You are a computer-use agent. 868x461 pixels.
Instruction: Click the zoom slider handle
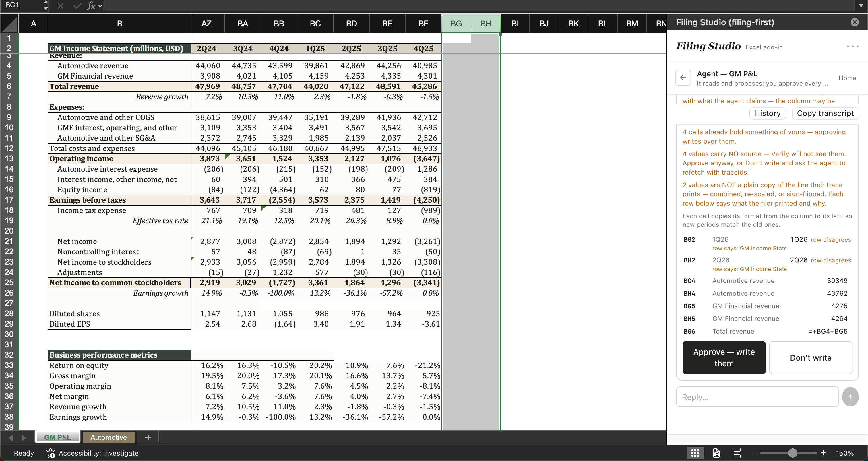click(x=793, y=453)
